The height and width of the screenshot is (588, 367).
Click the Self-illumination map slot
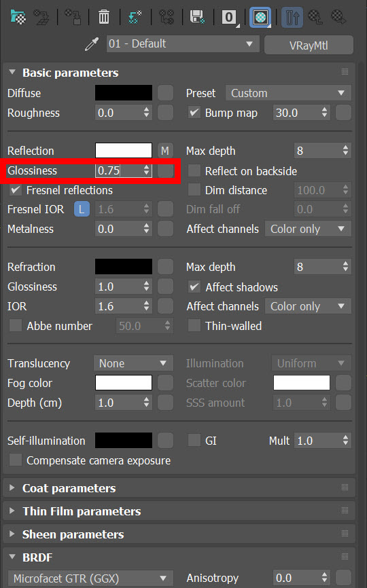tap(165, 441)
